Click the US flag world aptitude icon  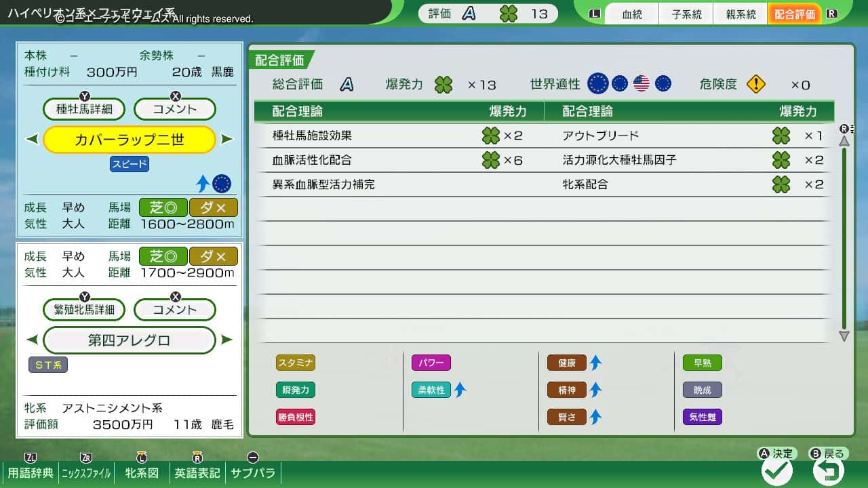640,83
